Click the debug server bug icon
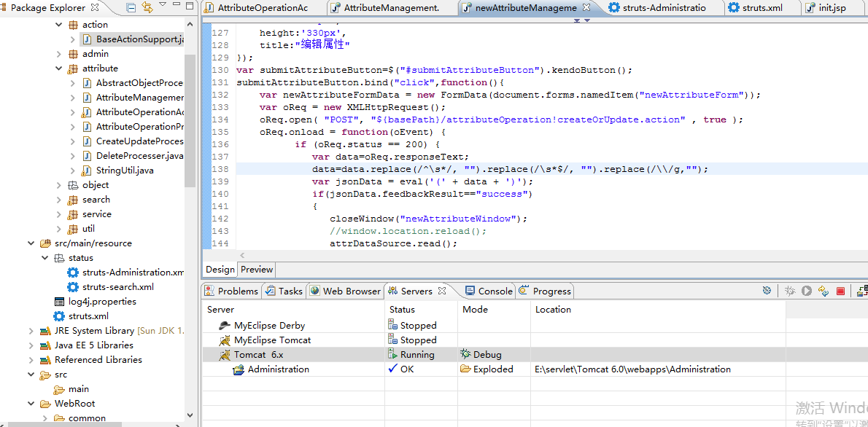 (x=791, y=291)
